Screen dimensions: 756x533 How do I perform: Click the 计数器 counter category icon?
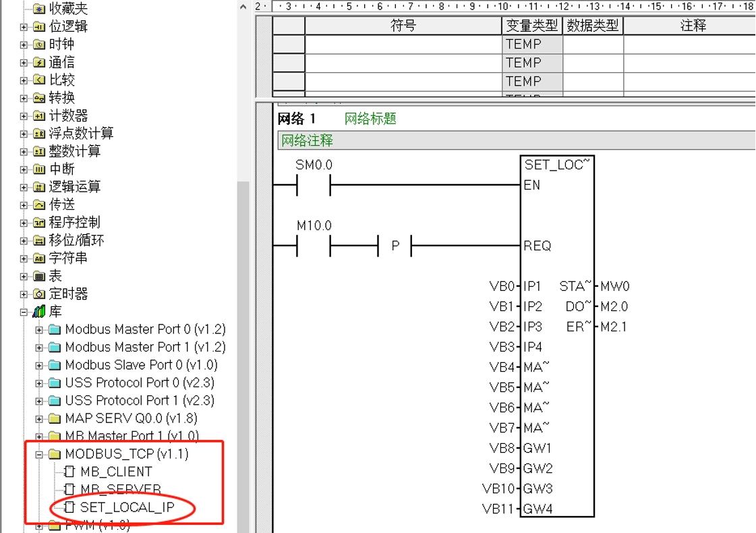tap(39, 116)
